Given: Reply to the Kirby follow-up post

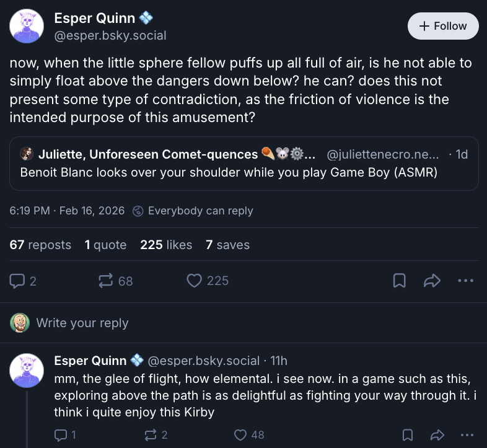Looking at the screenshot, I should coord(61,435).
